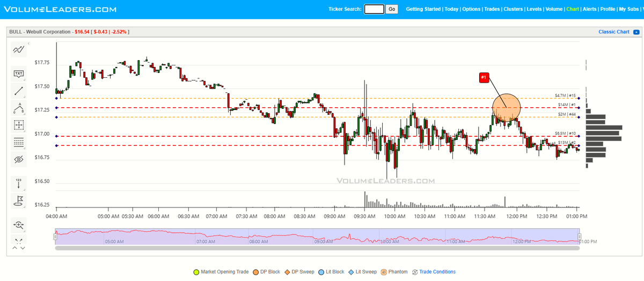This screenshot has width=644, height=281.
Task: Click the Market Opening Trade yellow circle
Action: point(196,272)
